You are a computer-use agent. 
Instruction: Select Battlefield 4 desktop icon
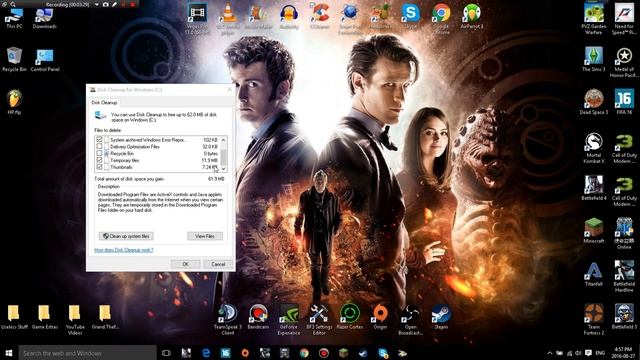(593, 188)
